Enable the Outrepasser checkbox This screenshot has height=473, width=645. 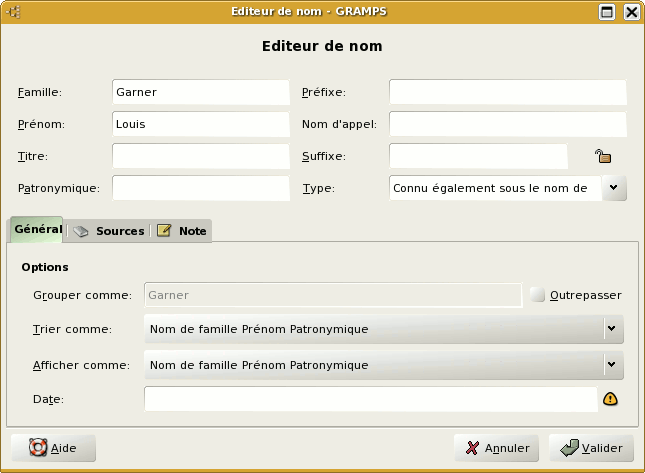pyautogui.click(x=538, y=295)
